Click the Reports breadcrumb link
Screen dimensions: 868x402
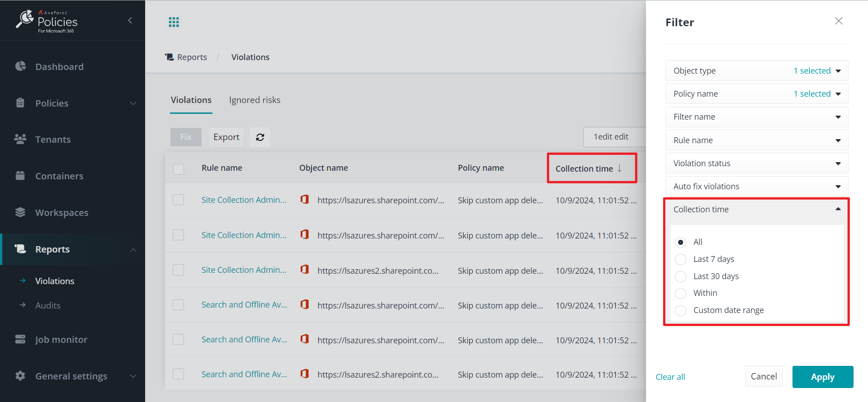point(192,57)
